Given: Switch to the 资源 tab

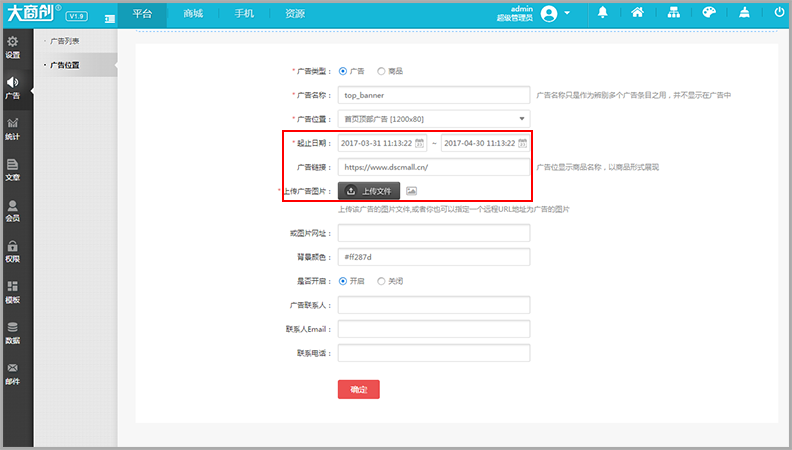Looking at the screenshot, I should [295, 14].
